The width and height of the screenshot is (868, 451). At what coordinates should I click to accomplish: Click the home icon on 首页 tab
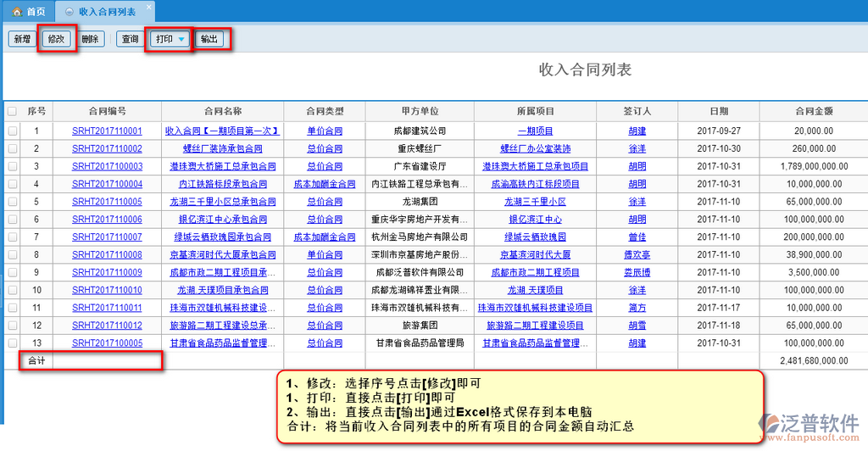click(16, 12)
